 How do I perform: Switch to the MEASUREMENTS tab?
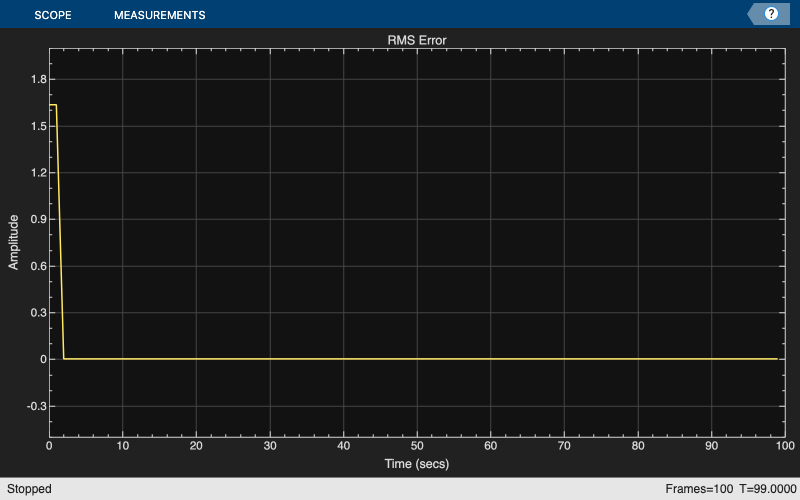click(x=159, y=15)
